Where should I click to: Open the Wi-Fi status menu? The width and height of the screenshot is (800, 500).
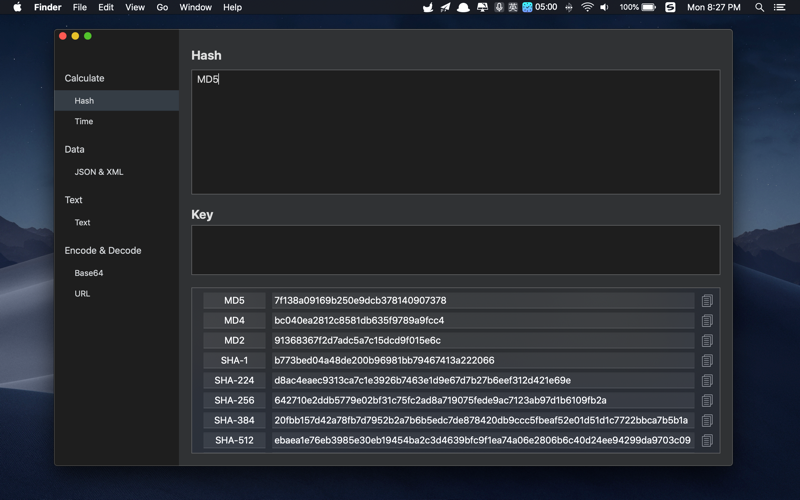587,7
